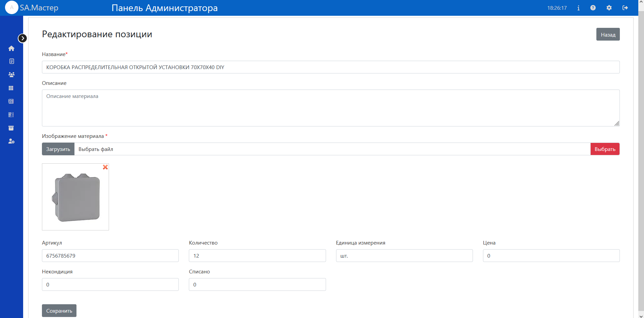Open the users group sidebar icon
The height and width of the screenshot is (318, 644).
point(11,74)
